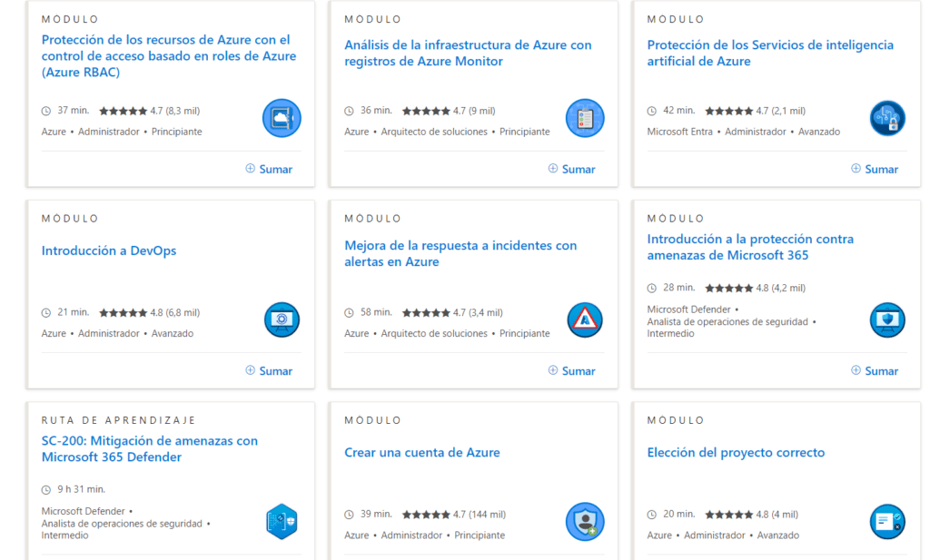Click the 4.7 (144 mil) star rating
The width and height of the screenshot is (930, 560).
click(x=454, y=515)
